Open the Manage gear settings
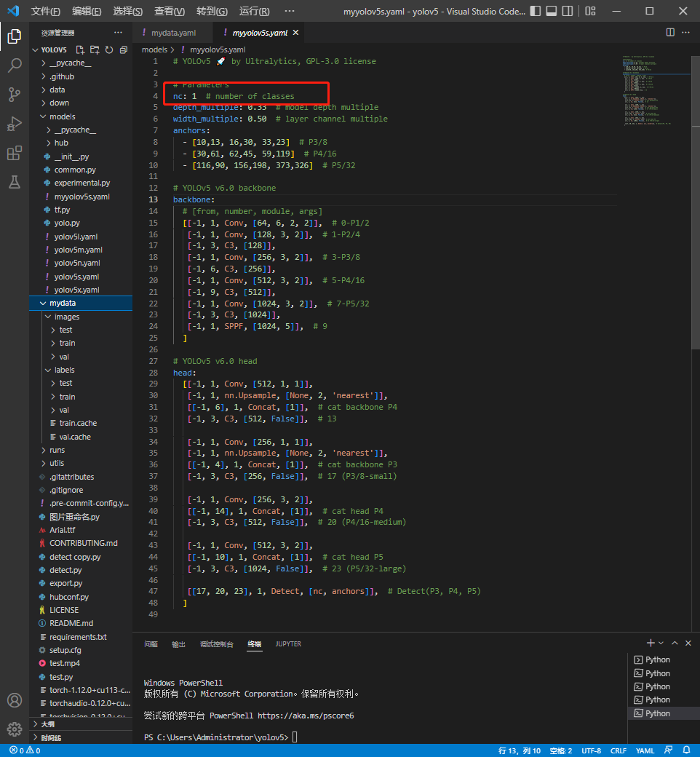Viewport: 700px width, 757px height. pos(15,729)
